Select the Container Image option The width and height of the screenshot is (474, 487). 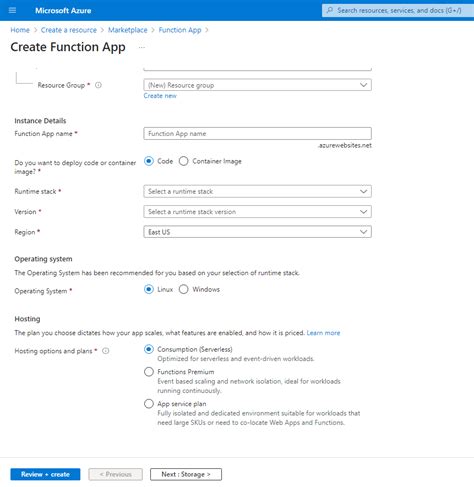click(183, 161)
